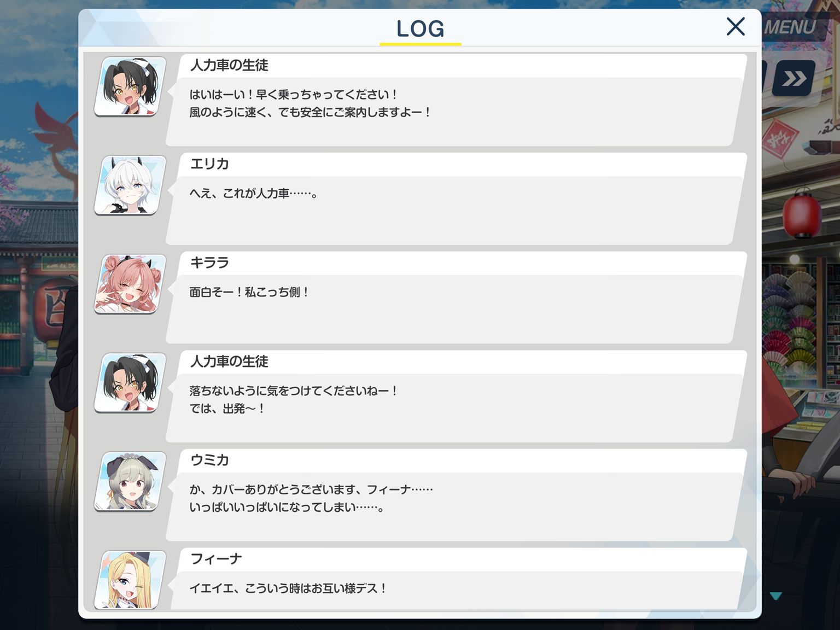The width and height of the screenshot is (840, 630).
Task: Select the first rickshaw student portrait
Action: point(130,86)
